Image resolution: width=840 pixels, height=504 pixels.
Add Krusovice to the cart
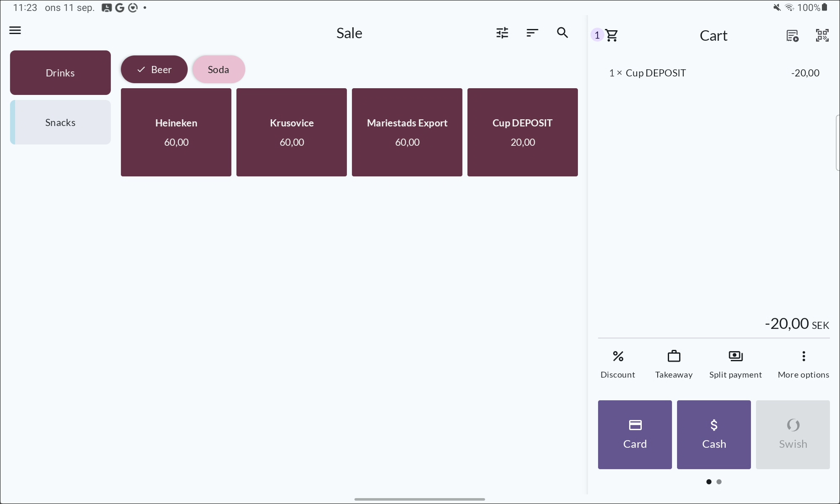point(291,132)
